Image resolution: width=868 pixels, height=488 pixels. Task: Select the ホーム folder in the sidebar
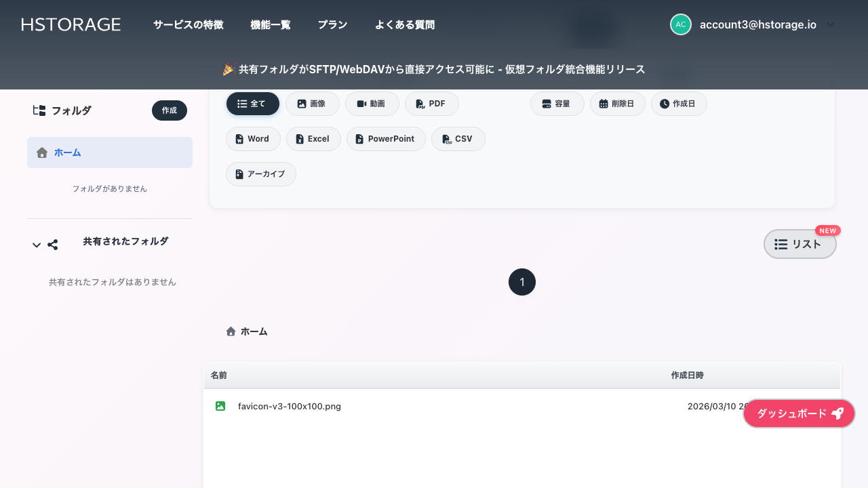(x=110, y=152)
